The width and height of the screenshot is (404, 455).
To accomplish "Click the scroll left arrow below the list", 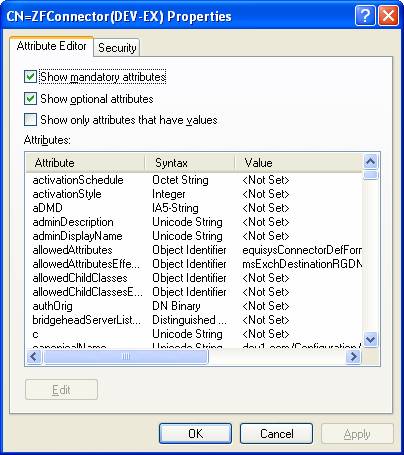I will (x=34, y=357).
